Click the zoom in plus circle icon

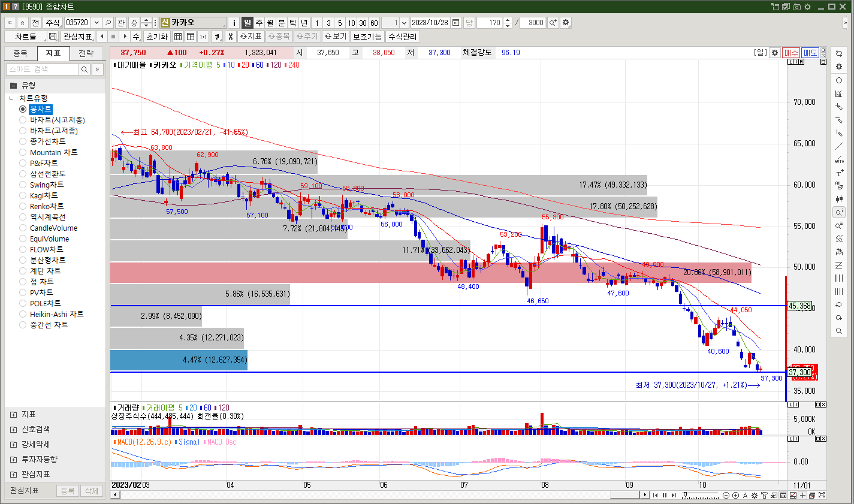(735, 495)
